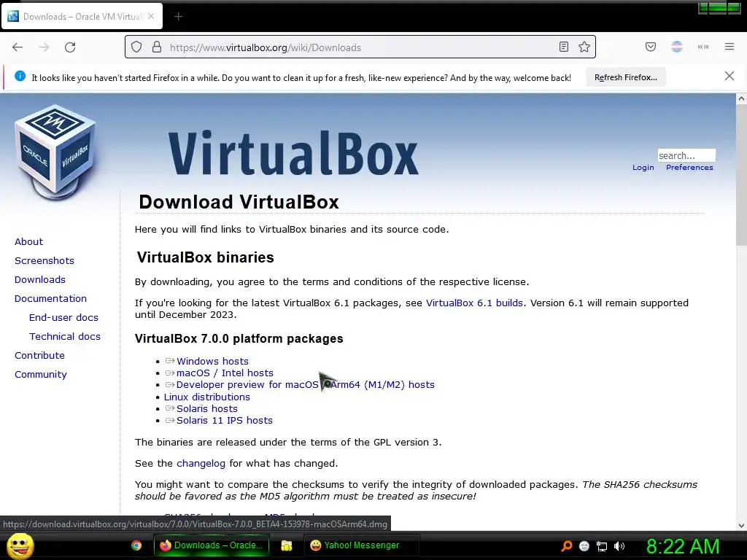Screen dimensions: 747x560
Task: Click the VirtualBox 7.0.0 platform packages heading
Action: pos(239,338)
